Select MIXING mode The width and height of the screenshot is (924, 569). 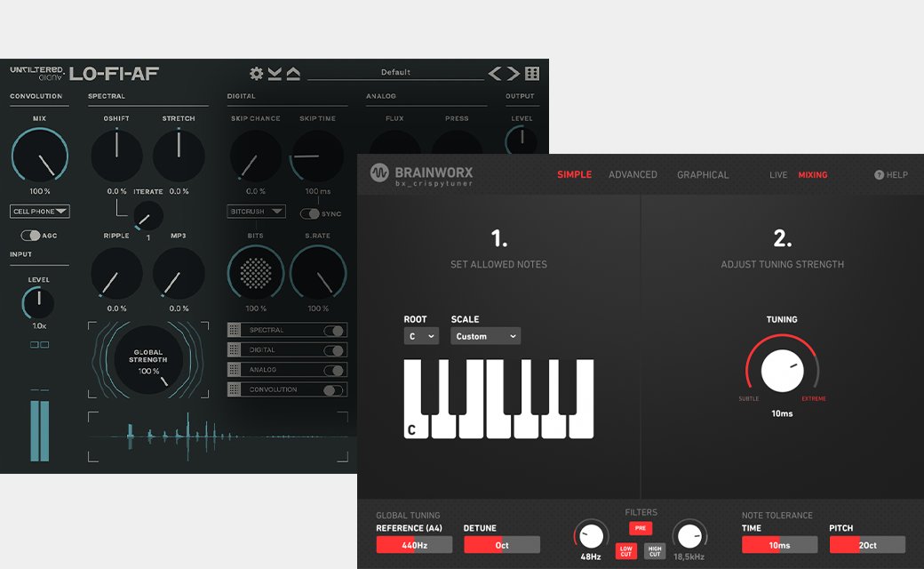point(813,174)
